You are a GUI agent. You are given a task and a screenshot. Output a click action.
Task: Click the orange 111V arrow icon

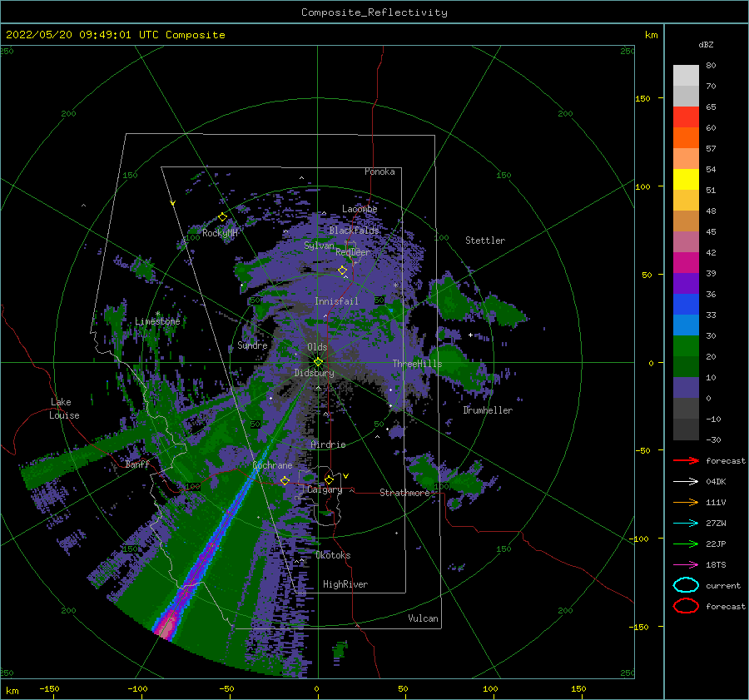coord(686,502)
